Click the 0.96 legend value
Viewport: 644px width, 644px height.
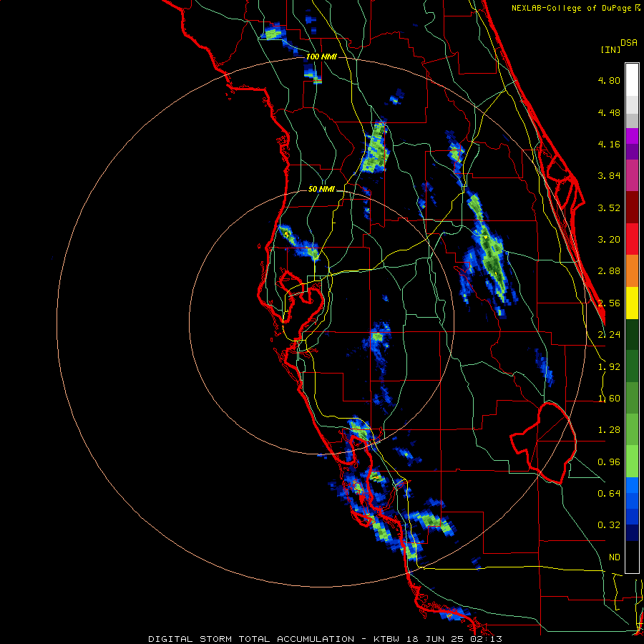pos(609,462)
